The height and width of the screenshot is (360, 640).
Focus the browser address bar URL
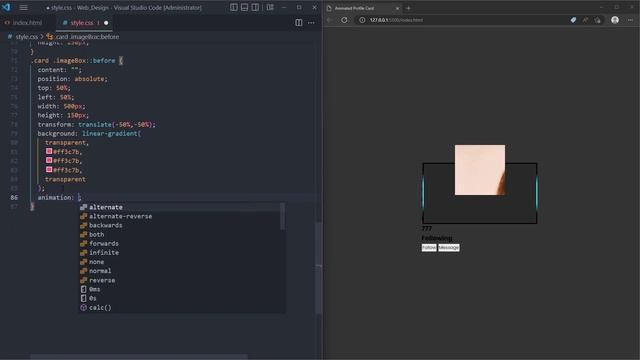(396, 20)
